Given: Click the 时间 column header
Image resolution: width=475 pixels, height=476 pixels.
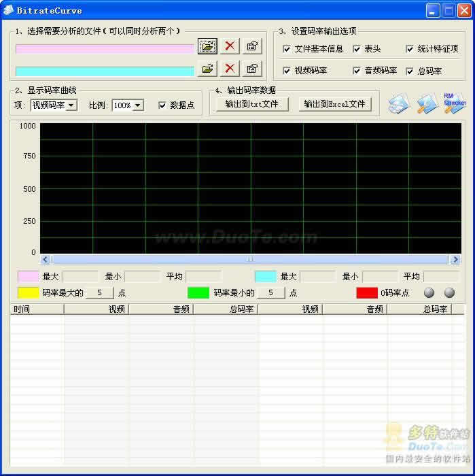Looking at the screenshot, I should coord(37,309).
